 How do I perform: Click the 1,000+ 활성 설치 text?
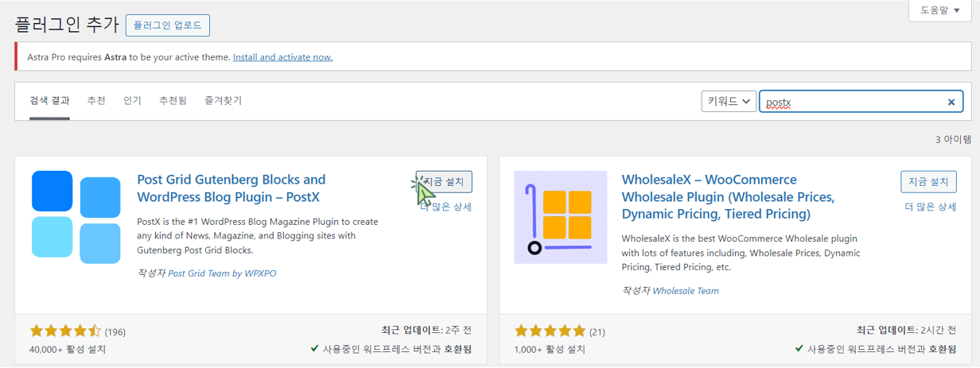pos(550,349)
